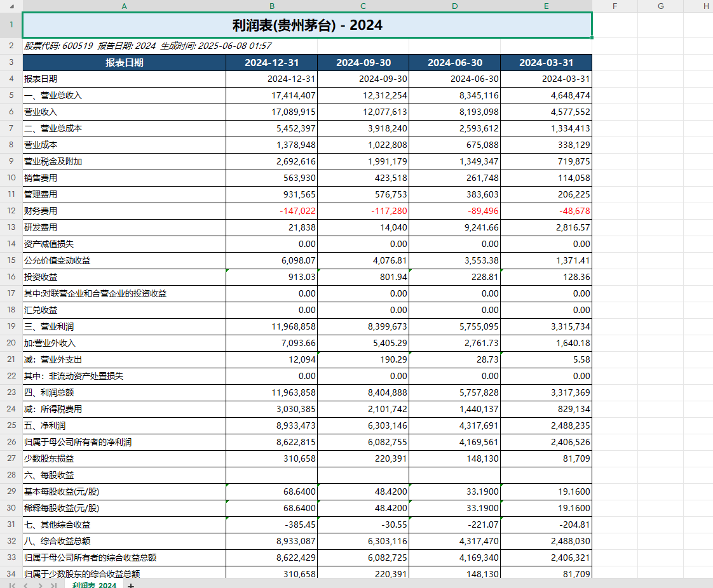Select row 25 header number

pyautogui.click(x=11, y=425)
